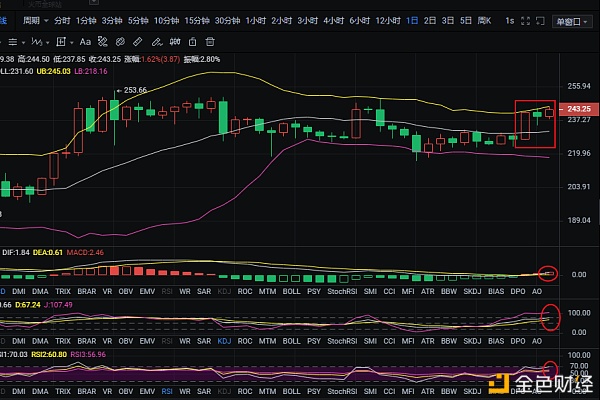Select the 5日 timeframe
The image size is (600, 400).
pos(466,21)
